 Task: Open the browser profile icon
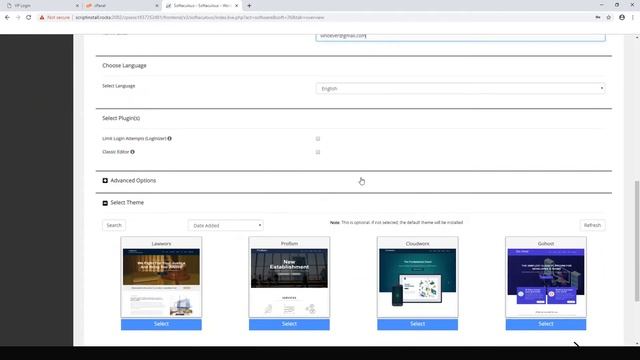pos(622,18)
